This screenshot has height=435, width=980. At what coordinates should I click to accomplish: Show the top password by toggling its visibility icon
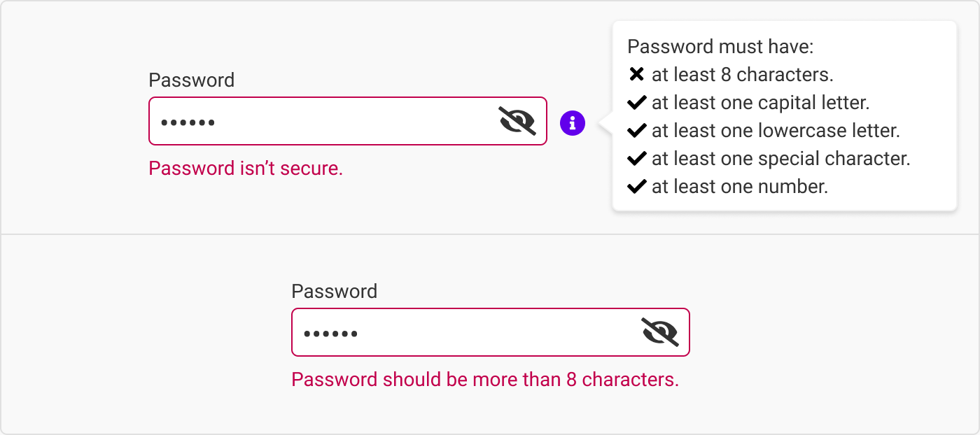[518, 121]
